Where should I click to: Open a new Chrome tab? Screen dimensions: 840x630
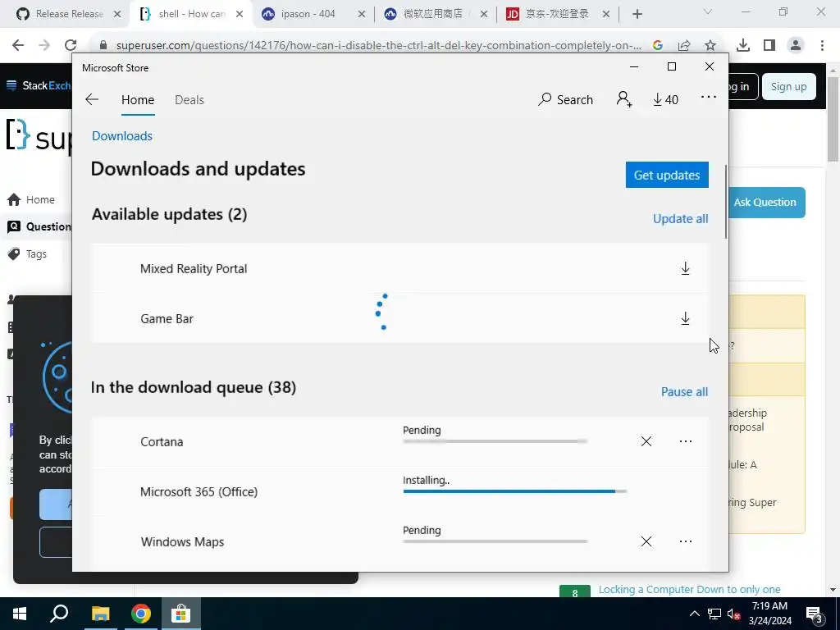(x=637, y=14)
